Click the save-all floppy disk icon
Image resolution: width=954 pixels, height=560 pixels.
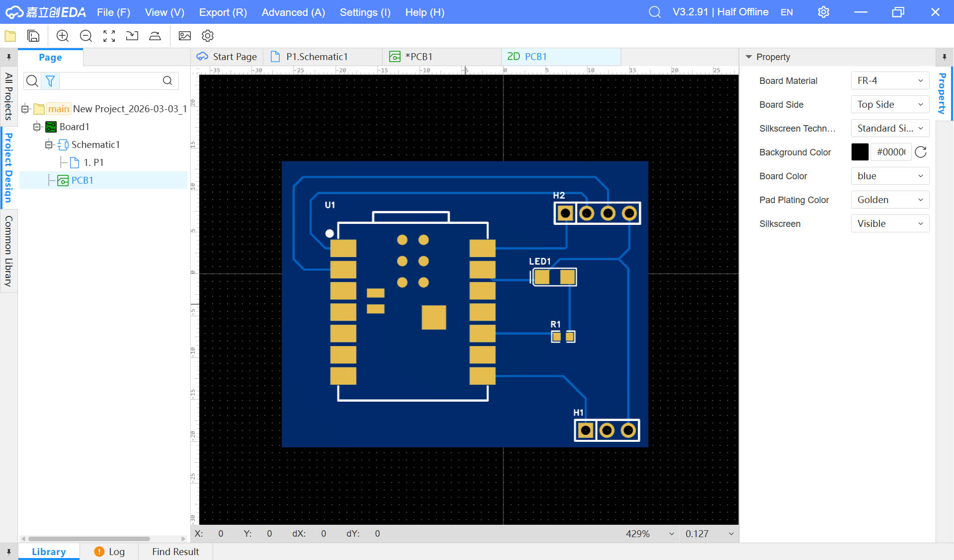[33, 36]
